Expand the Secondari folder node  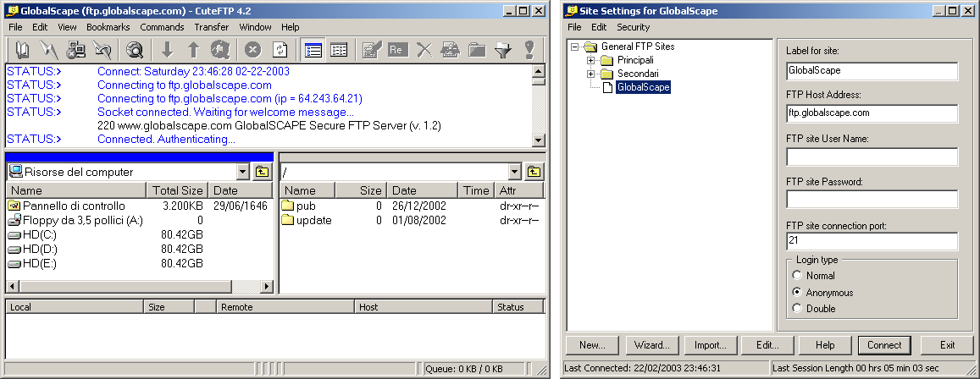pyautogui.click(x=590, y=74)
